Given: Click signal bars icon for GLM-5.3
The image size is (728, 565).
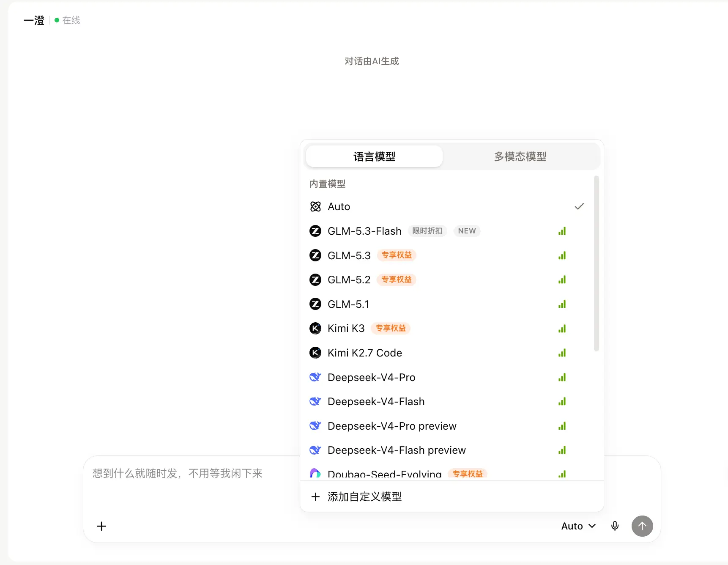Looking at the screenshot, I should click(x=562, y=255).
